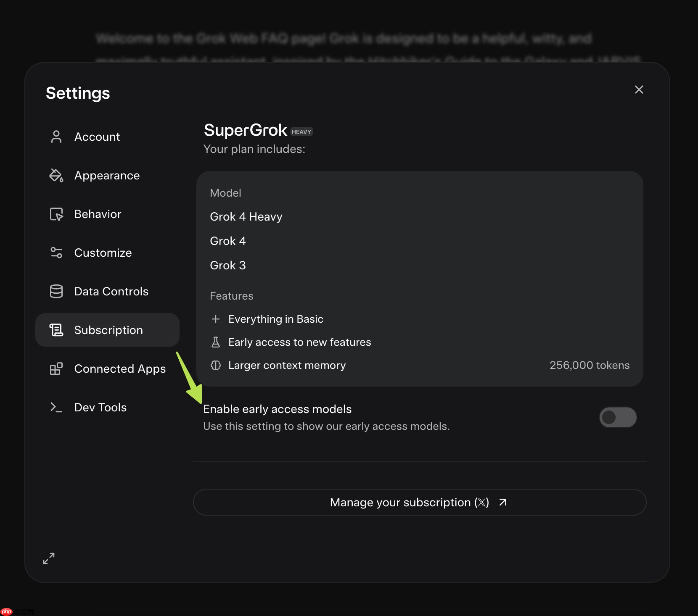Click the HEAVY plan badge
This screenshot has height=616, width=698.
coord(301,132)
